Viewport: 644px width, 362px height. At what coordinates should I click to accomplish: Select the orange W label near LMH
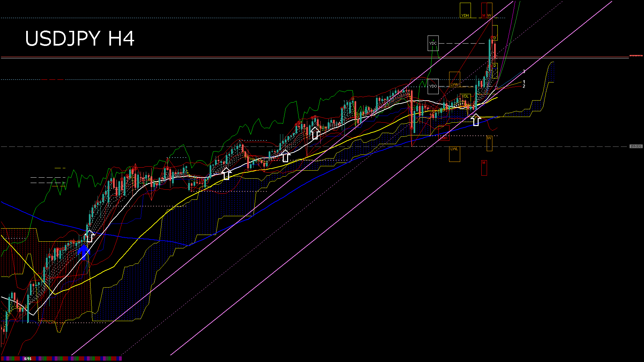[x=489, y=143]
